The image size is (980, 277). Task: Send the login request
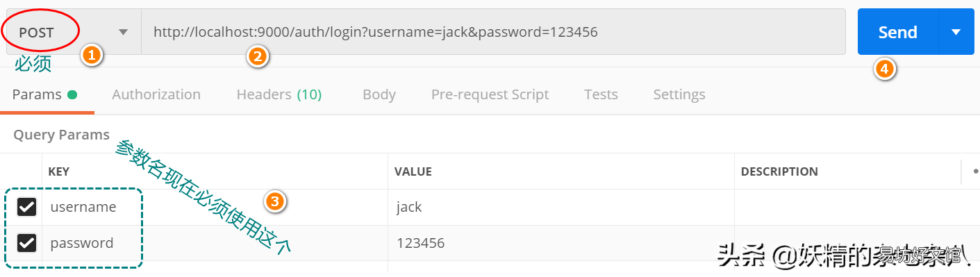click(898, 32)
